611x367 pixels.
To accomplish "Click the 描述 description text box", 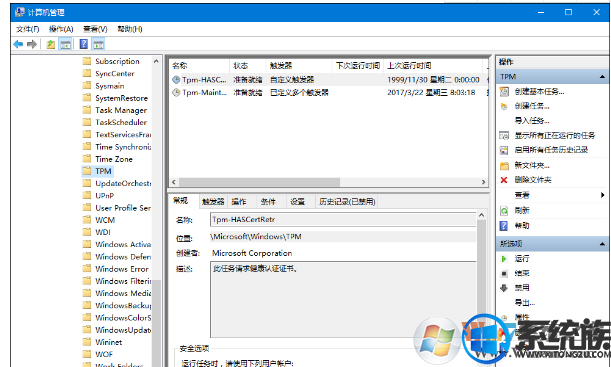I will click(x=343, y=300).
